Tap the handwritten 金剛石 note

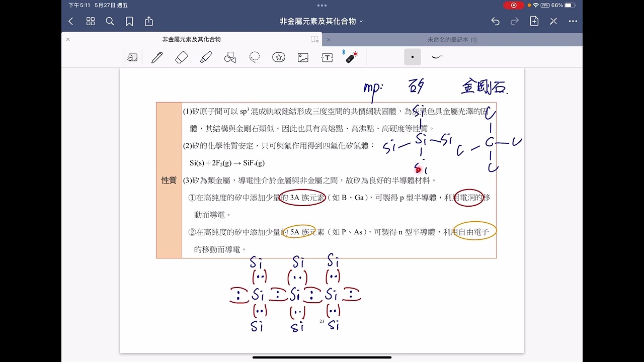click(485, 87)
